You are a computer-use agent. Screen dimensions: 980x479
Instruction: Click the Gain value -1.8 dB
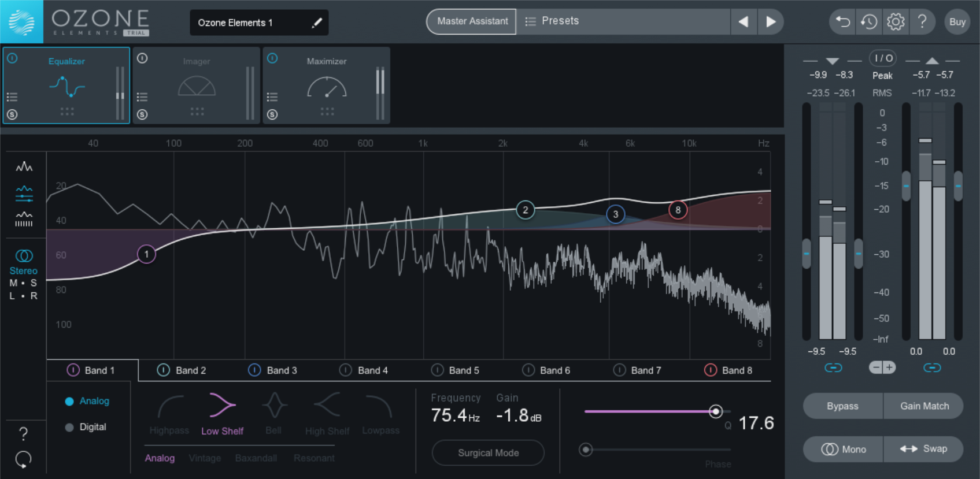click(519, 415)
